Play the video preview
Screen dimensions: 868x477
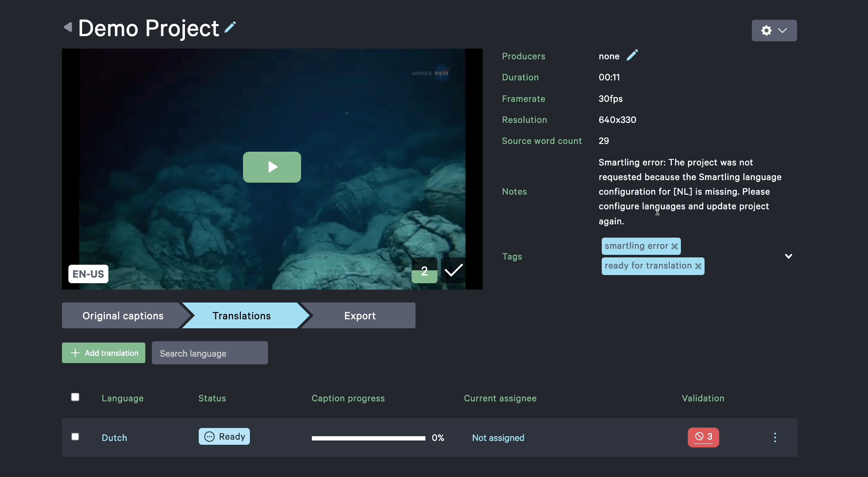(272, 167)
